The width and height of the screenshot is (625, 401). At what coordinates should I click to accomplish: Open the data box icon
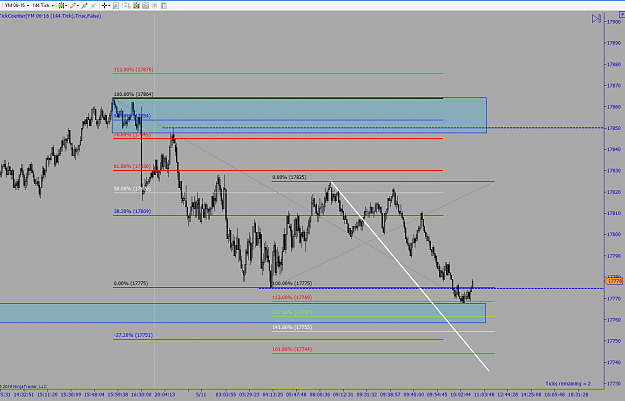(x=116, y=6)
